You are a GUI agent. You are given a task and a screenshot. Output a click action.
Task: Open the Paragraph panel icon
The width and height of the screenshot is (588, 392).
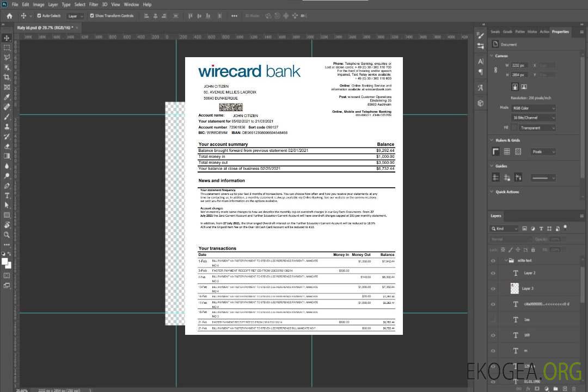point(480,72)
